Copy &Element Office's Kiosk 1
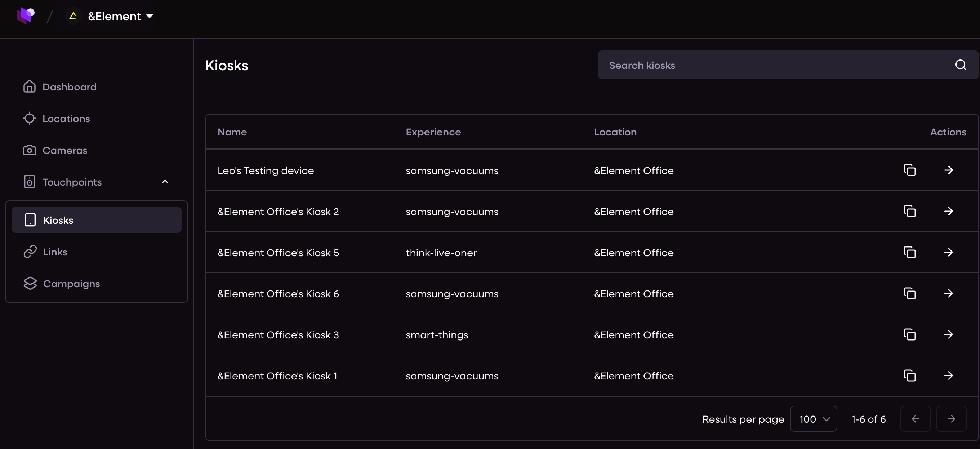This screenshot has height=449, width=980. 909,375
